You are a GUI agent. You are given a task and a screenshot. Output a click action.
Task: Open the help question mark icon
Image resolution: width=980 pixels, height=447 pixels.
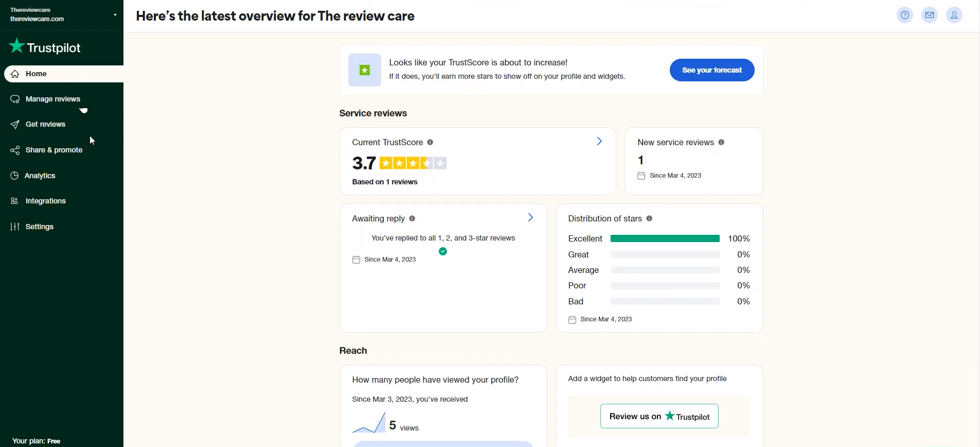pyautogui.click(x=905, y=15)
